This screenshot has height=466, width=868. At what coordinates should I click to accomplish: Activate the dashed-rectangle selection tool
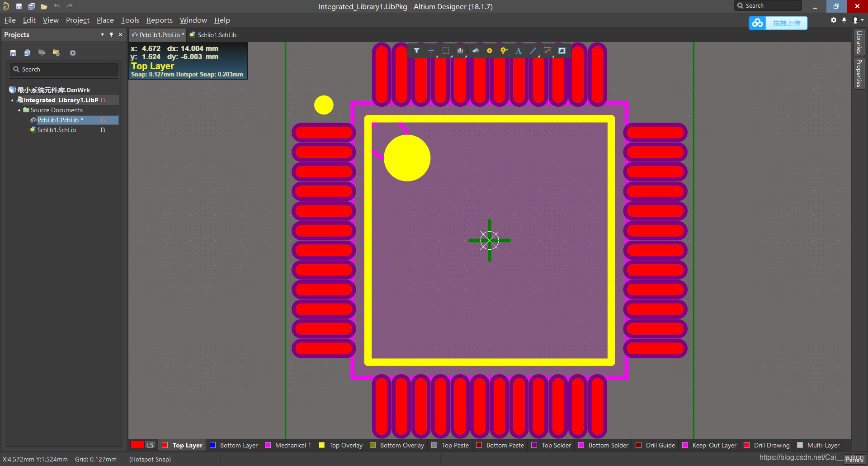[x=446, y=51]
